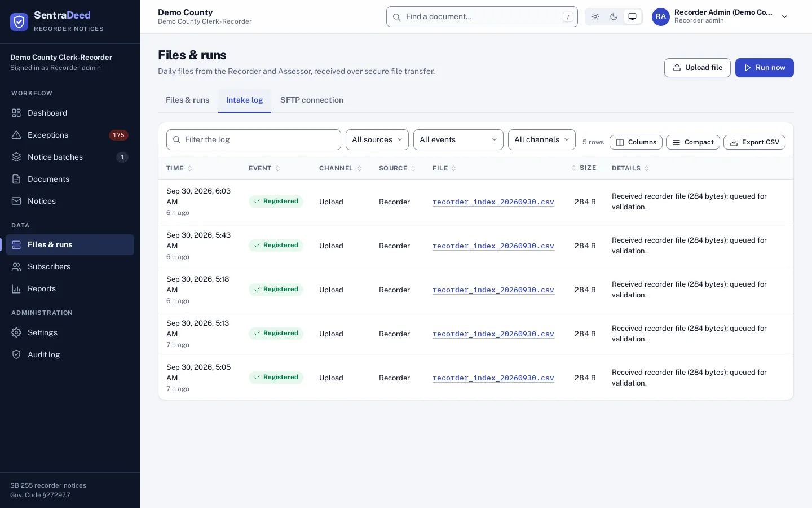This screenshot has height=508, width=812.
Task: Sort by the Details column header
Action: (630, 168)
